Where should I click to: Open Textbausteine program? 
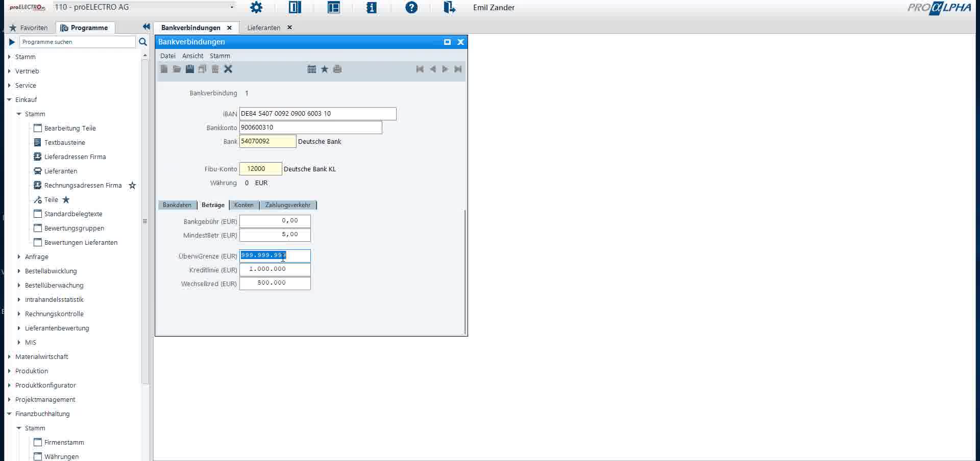coord(64,142)
